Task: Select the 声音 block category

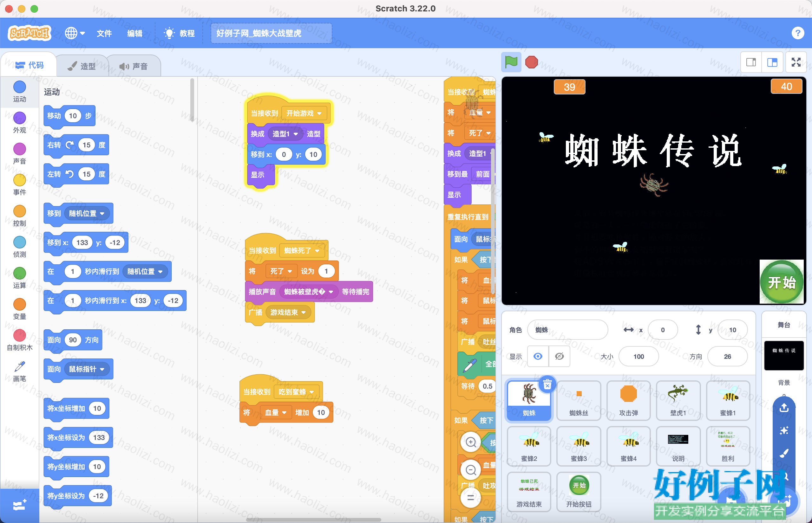Action: click(x=19, y=154)
